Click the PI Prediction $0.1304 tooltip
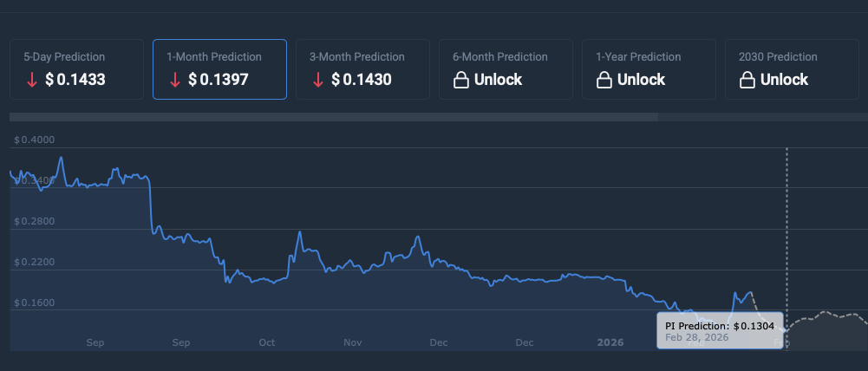 pyautogui.click(x=721, y=330)
